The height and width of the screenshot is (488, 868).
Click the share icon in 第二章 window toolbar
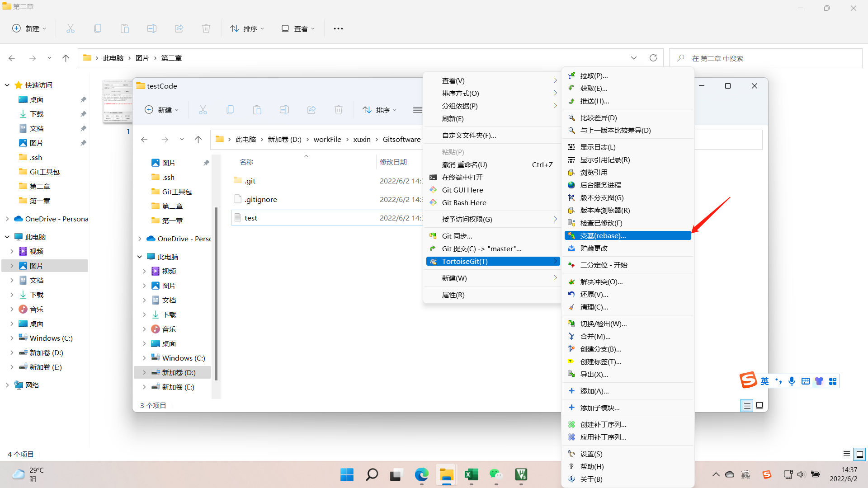coord(179,28)
